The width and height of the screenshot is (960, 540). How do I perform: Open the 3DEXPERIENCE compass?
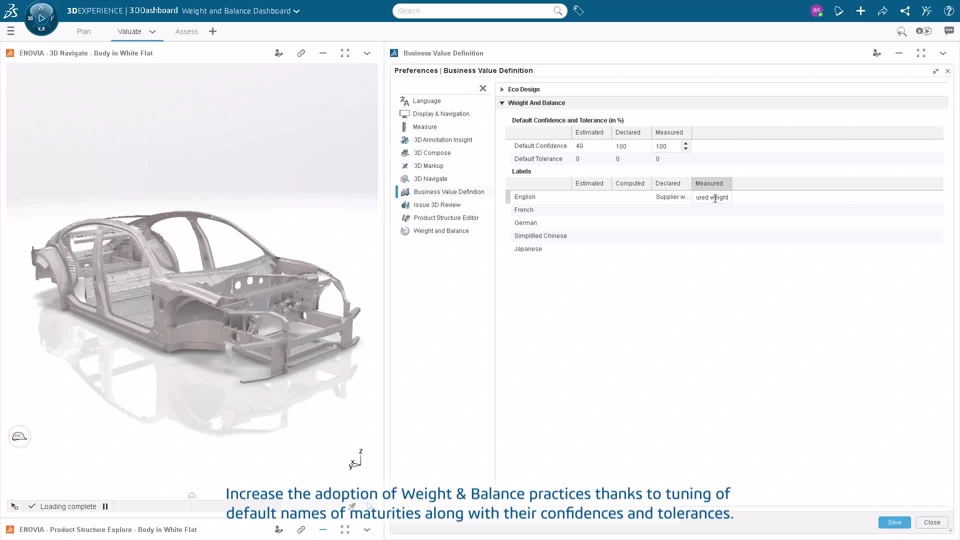(42, 17)
